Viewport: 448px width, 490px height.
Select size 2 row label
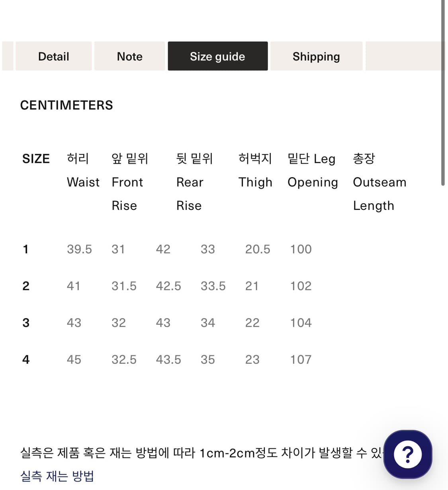click(x=26, y=286)
